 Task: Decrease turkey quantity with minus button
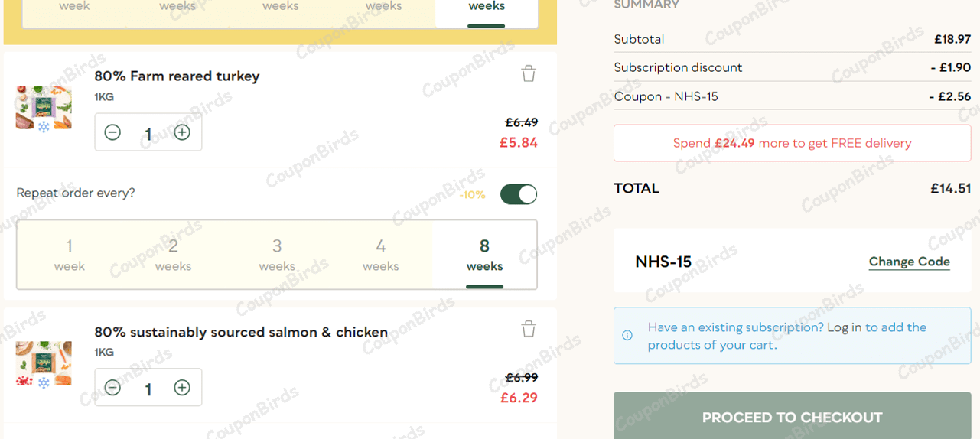click(112, 133)
